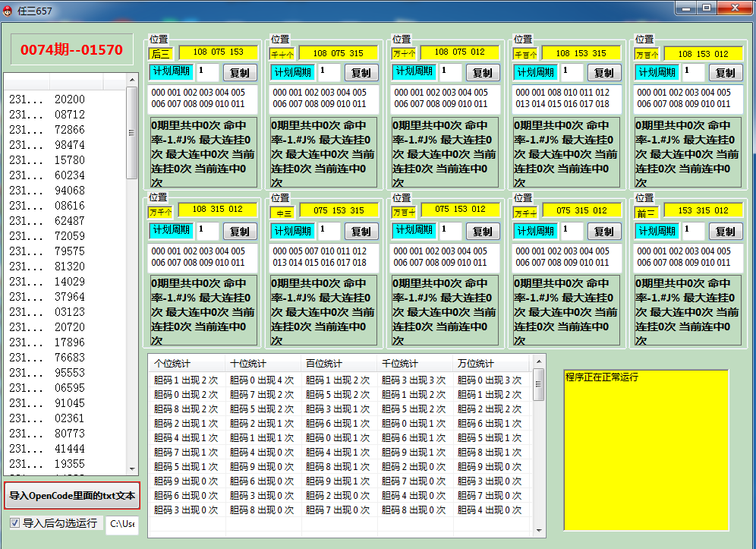Image resolution: width=756 pixels, height=549 pixels.
Task: Click the yellow 108 075 012 field
Action: [459, 52]
